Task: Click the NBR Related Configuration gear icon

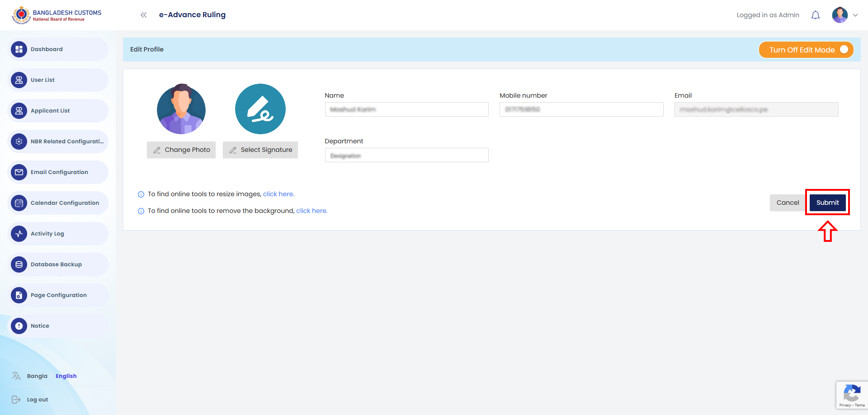Action: tap(19, 141)
